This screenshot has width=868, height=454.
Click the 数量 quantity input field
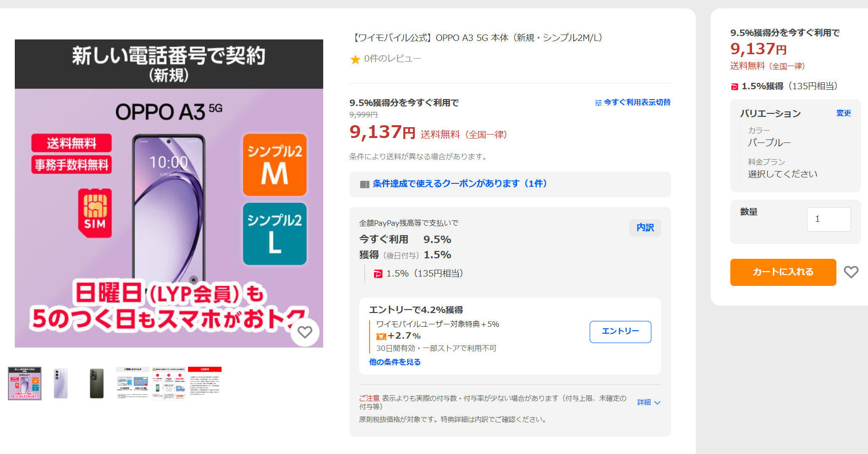(829, 219)
